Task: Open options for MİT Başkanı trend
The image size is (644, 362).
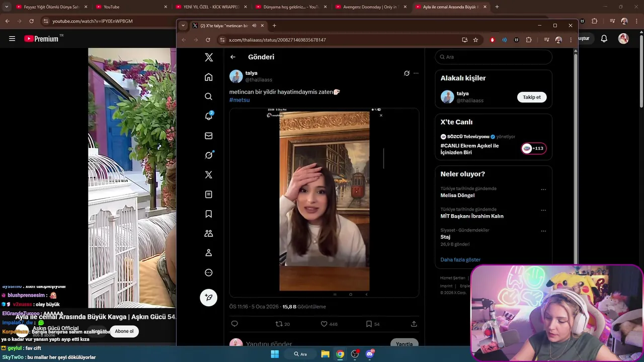Action: coord(543,211)
